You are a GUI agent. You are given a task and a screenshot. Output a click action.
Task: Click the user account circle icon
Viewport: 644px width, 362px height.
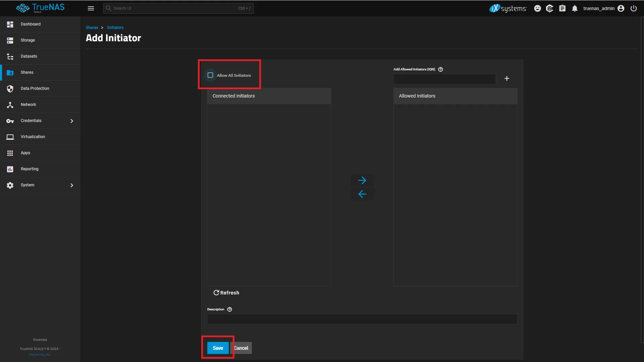(x=621, y=8)
